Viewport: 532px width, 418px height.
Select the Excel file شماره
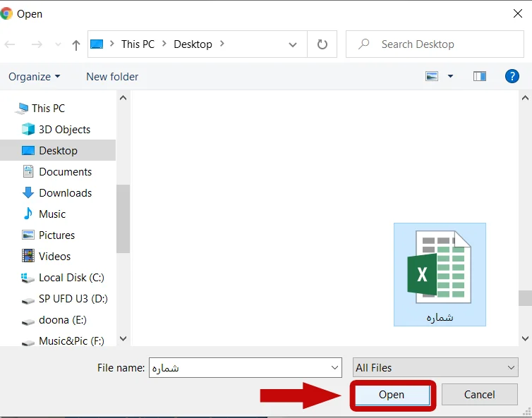pyautogui.click(x=440, y=274)
